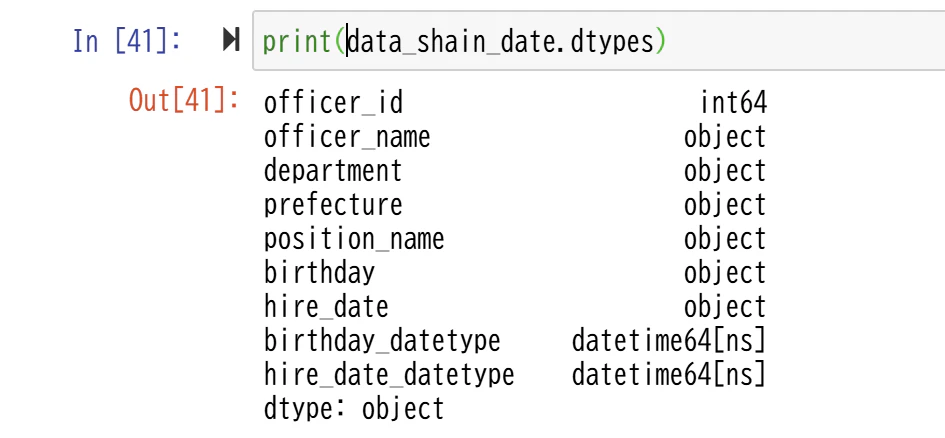Click inside the print(data_shain_date.dtypes) code cell
This screenshot has width=945, height=438.
598,41
